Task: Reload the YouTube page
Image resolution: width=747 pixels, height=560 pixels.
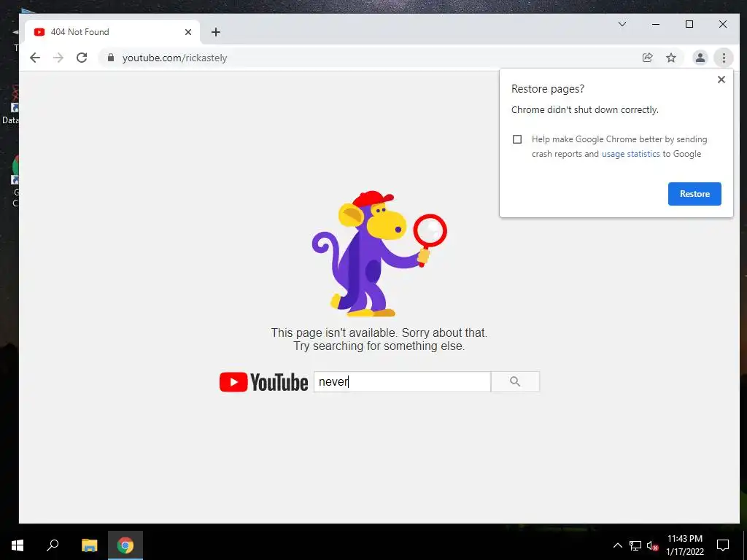Action: [x=82, y=58]
